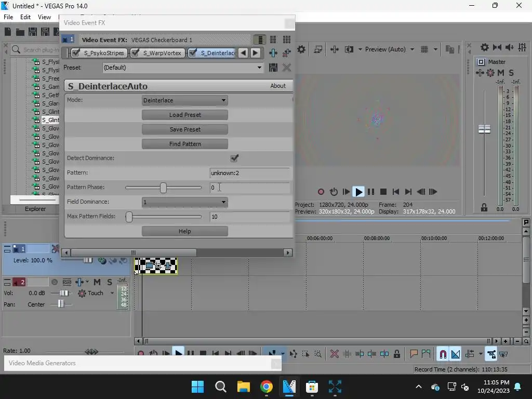This screenshot has width=532, height=399.
Task: Click the Lock event padlock icon
Action: (x=396, y=354)
